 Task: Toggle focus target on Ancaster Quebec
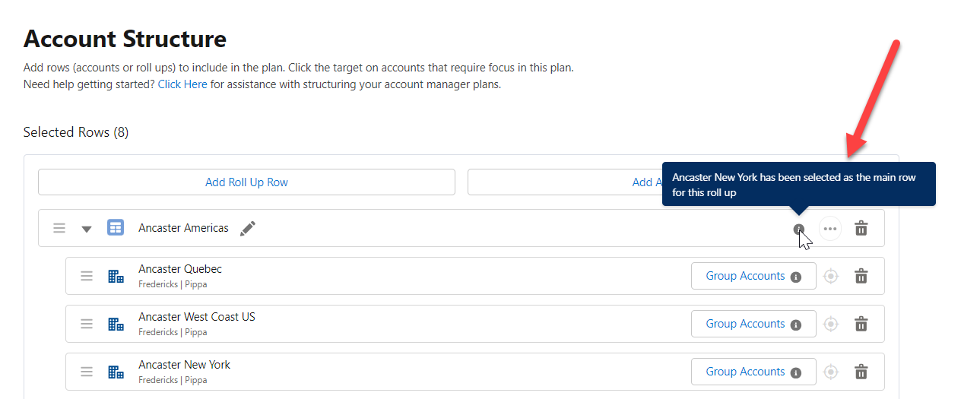point(831,276)
